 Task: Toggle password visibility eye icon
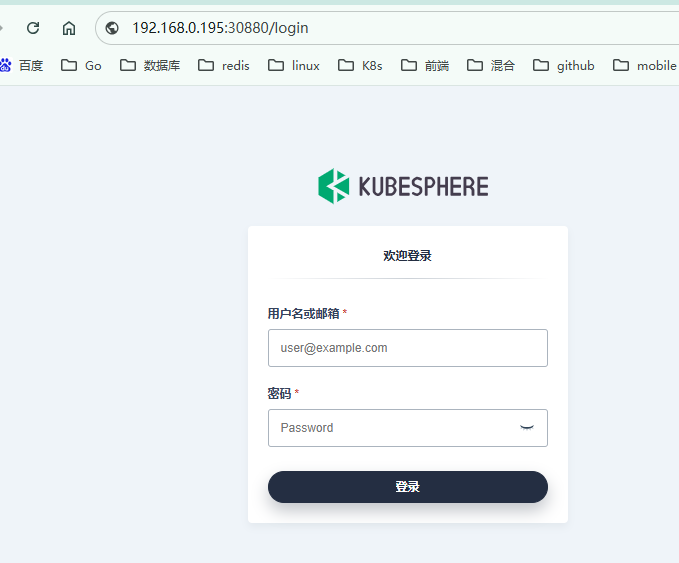click(x=527, y=428)
